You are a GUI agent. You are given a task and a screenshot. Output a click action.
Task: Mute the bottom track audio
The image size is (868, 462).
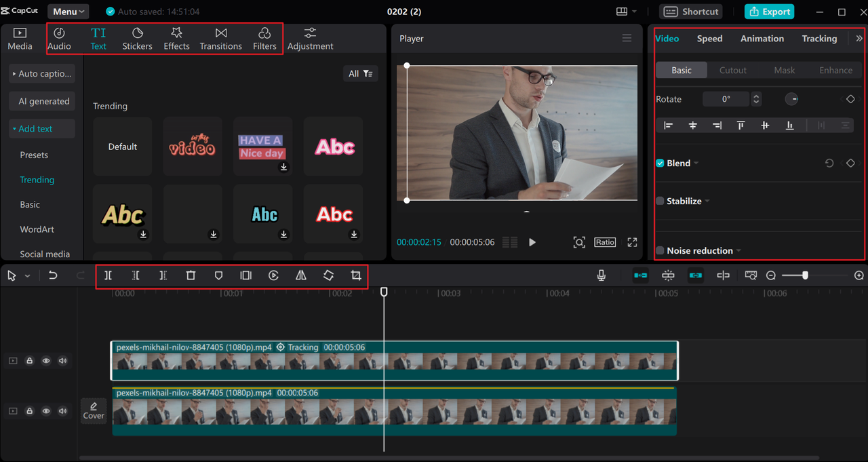pos(63,411)
